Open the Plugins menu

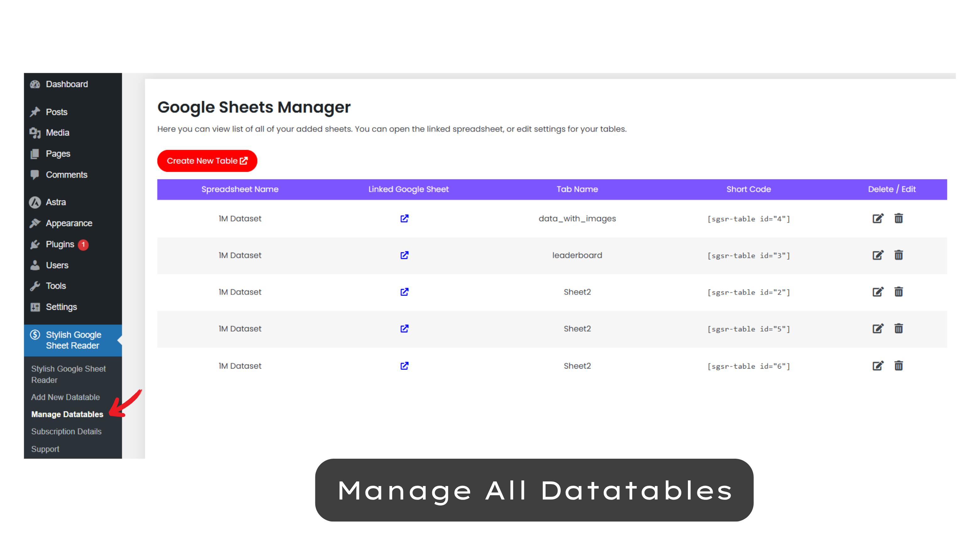pos(60,244)
